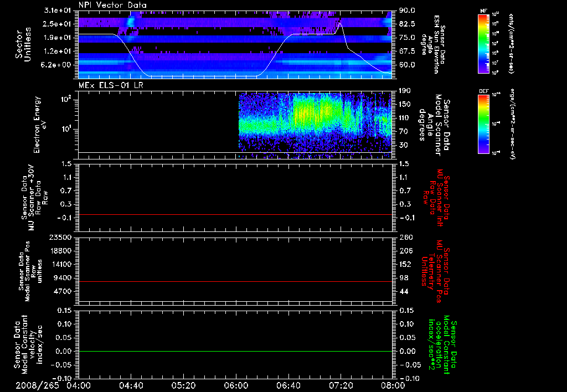Click the Model Scanner Pos Raw axis title
567x392 pixels.
coord(30,271)
